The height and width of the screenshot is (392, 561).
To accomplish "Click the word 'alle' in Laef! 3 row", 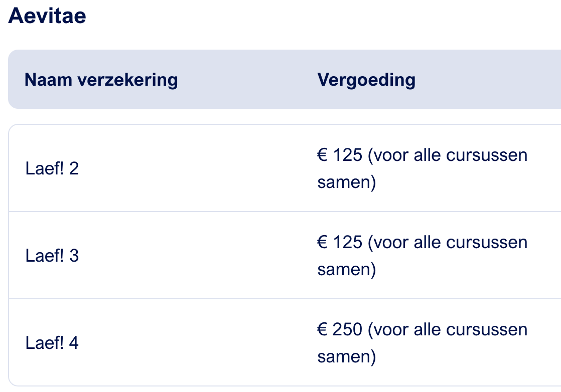I will 427,242.
